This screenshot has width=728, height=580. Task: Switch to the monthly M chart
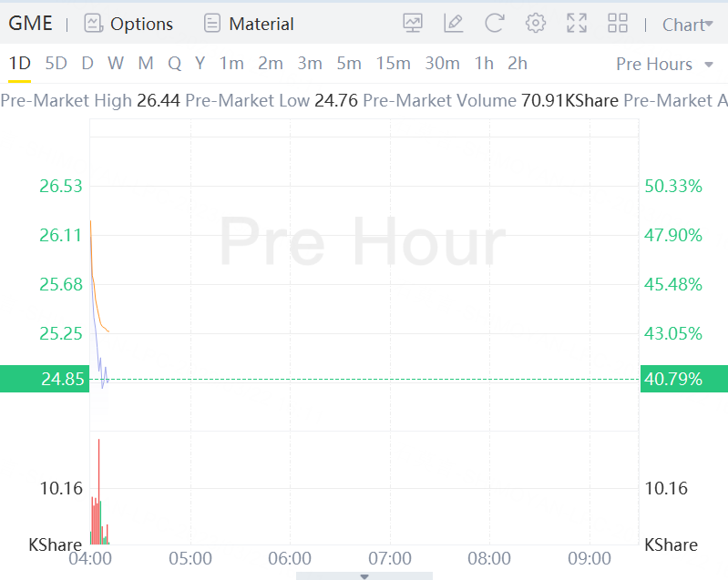pyautogui.click(x=146, y=63)
